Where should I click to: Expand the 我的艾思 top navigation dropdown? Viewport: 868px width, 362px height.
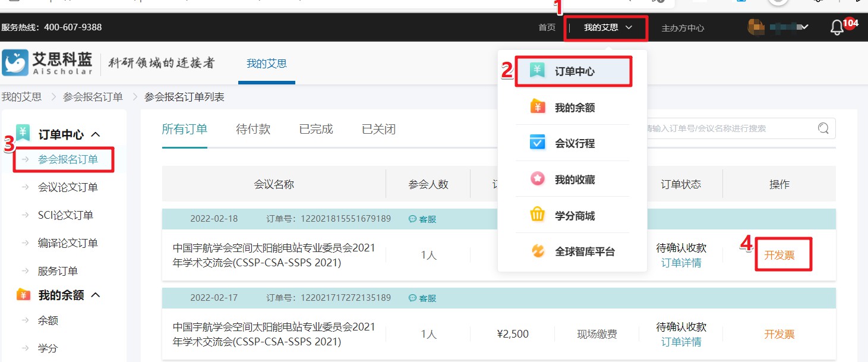click(x=607, y=27)
